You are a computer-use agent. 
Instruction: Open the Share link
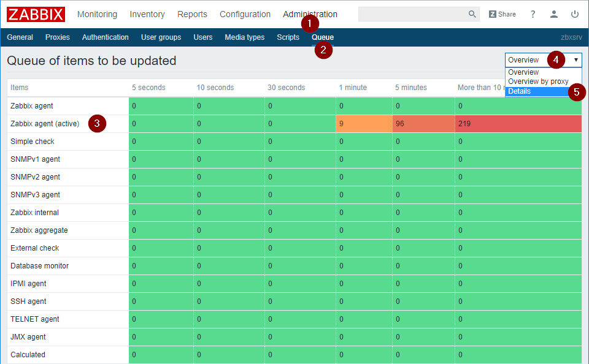click(x=502, y=14)
